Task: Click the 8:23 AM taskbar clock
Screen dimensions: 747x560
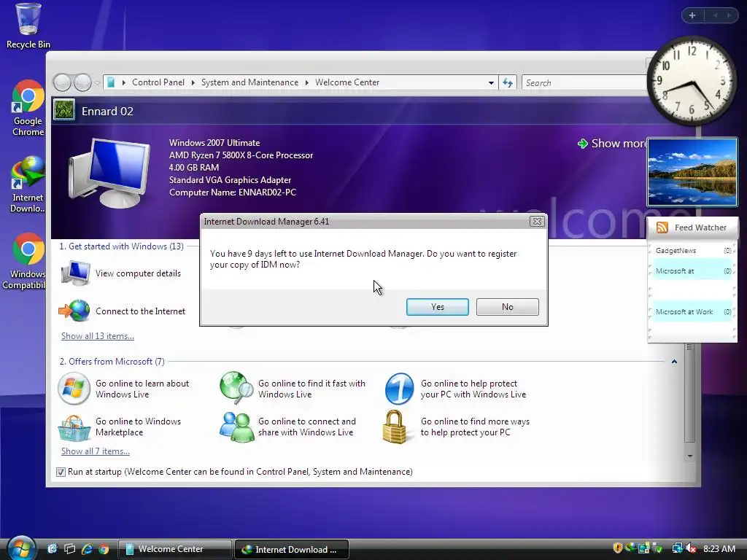Action: pos(719,548)
